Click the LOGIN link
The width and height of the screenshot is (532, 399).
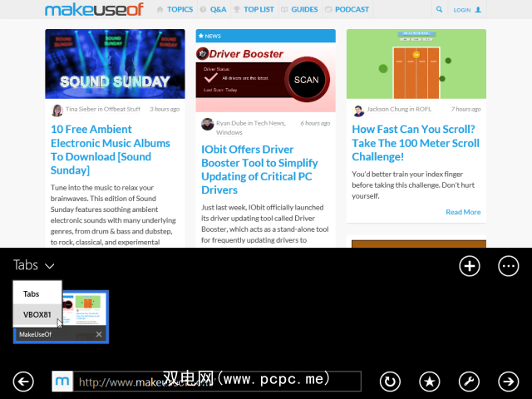[x=467, y=10]
